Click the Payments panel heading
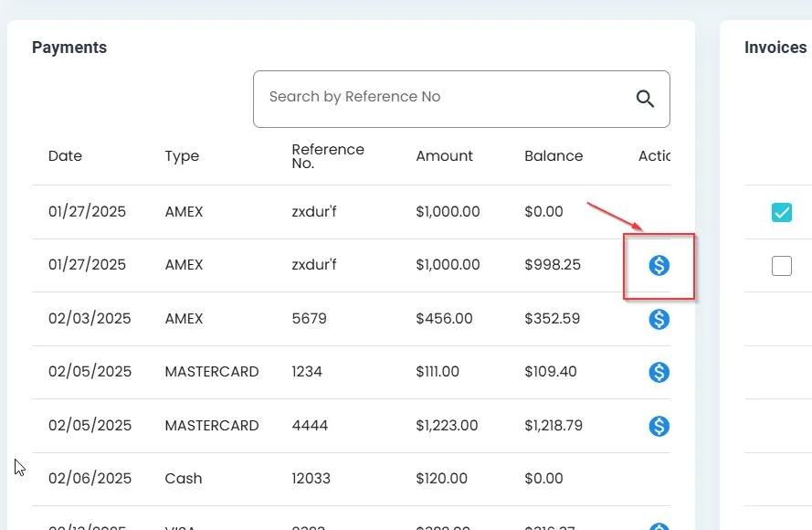Screen dimensions: 812x530 69,48
